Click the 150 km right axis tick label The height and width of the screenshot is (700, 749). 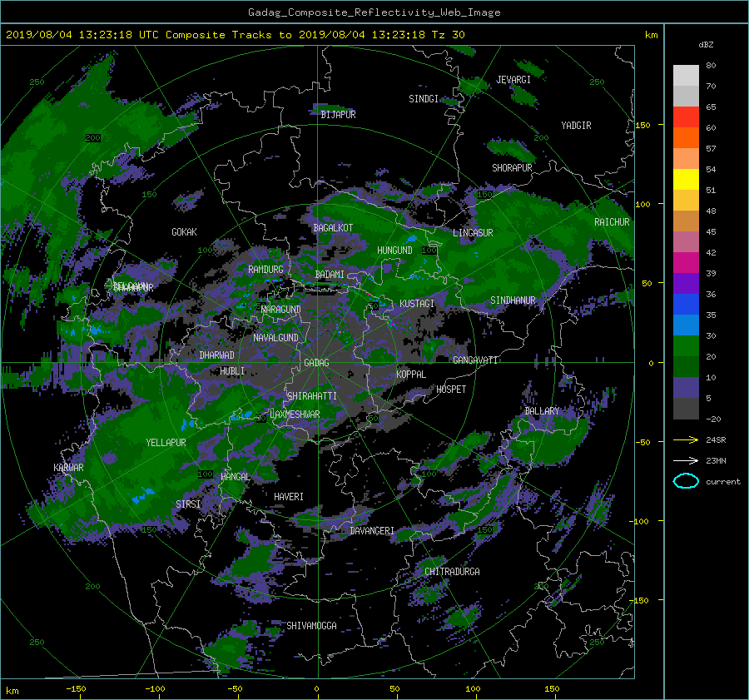[x=642, y=125]
